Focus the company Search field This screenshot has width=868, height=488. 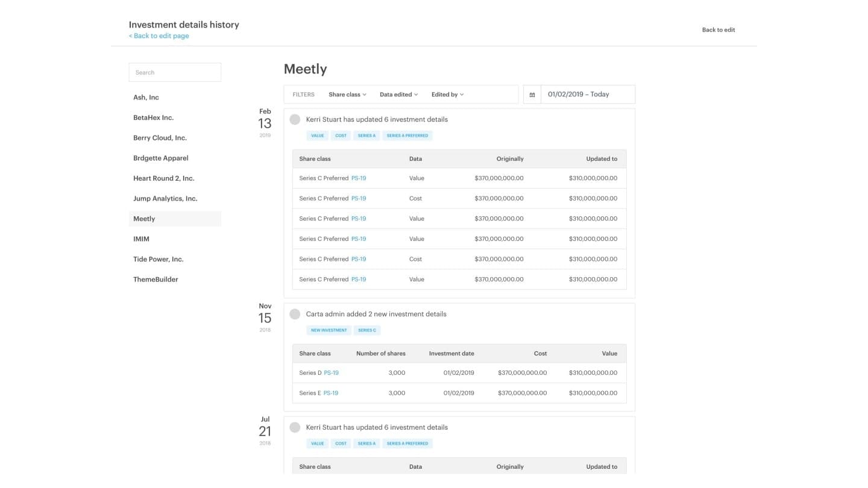[x=175, y=72]
